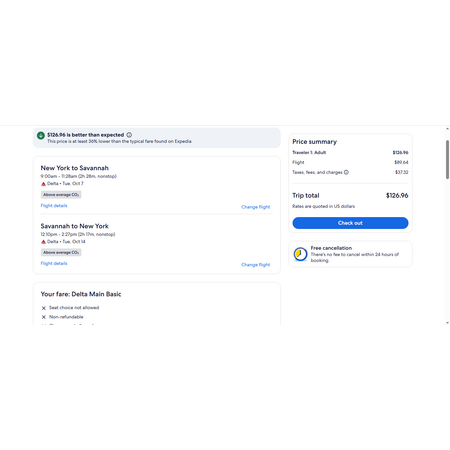Click the Your fare: Delta Main Basic heading
Image resolution: width=450 pixels, height=450 pixels.
pos(81,294)
